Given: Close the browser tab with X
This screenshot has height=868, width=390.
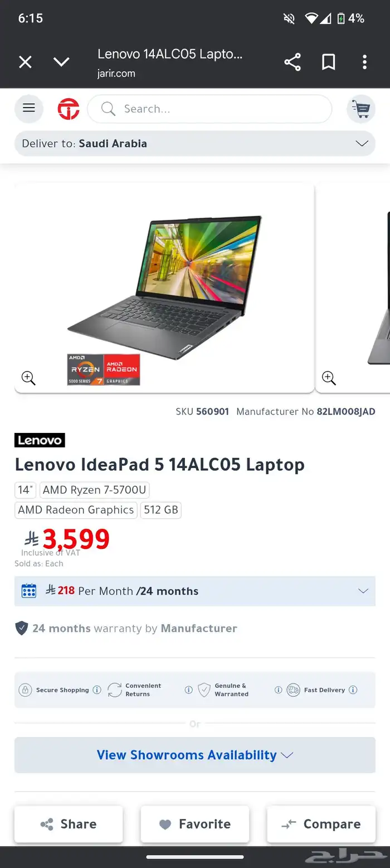Looking at the screenshot, I should coord(25,62).
